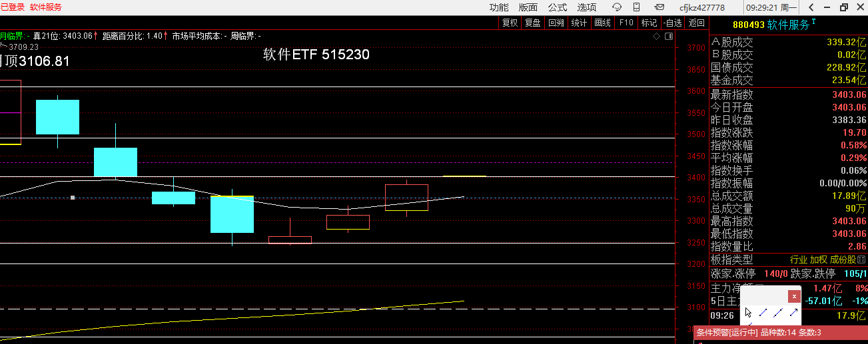Click the T marker beside 软件服务
Image resolution: width=868 pixels, height=344 pixels.
[x=813, y=23]
